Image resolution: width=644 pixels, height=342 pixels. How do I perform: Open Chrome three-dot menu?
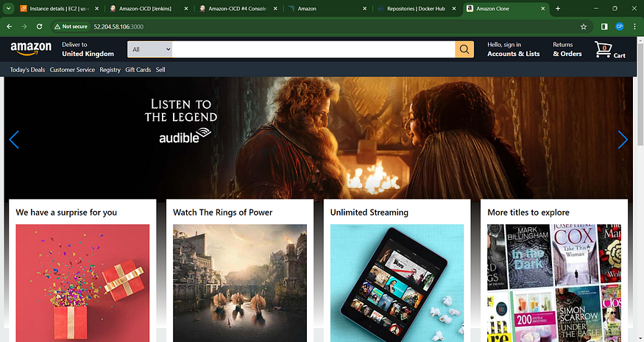click(x=635, y=26)
